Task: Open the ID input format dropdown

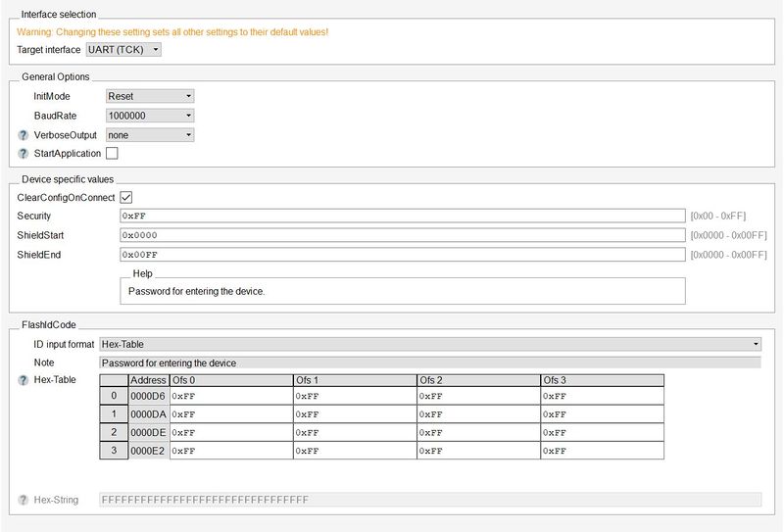Action: coord(430,344)
